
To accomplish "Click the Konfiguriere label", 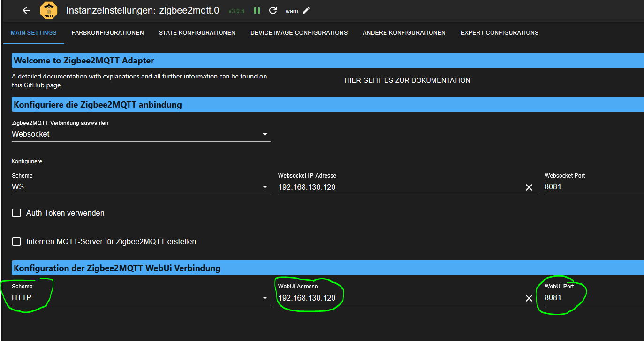I will [x=27, y=161].
